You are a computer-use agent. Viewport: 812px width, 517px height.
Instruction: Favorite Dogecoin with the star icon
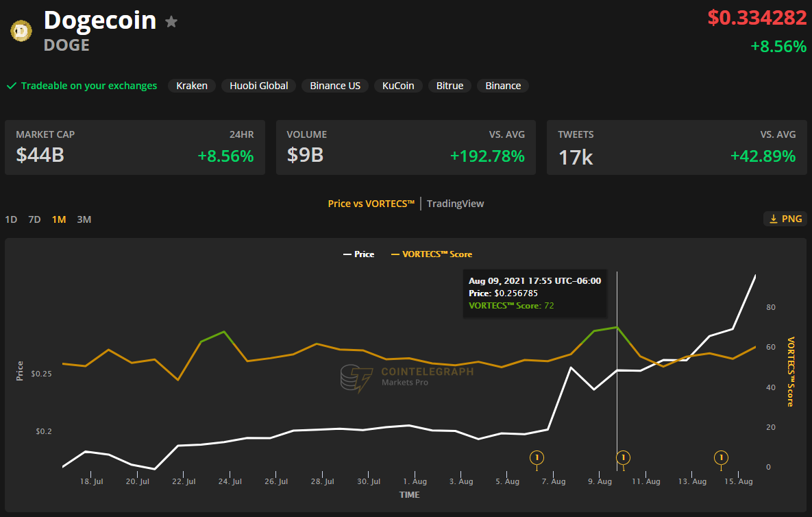coord(171,22)
